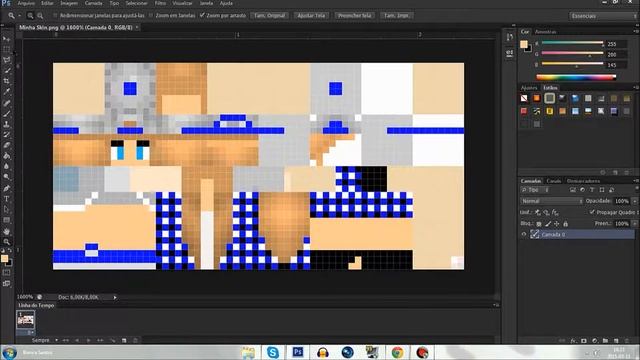This screenshot has height=360, width=640.
Task: Select the Magic Wand tool
Action: coord(7,71)
